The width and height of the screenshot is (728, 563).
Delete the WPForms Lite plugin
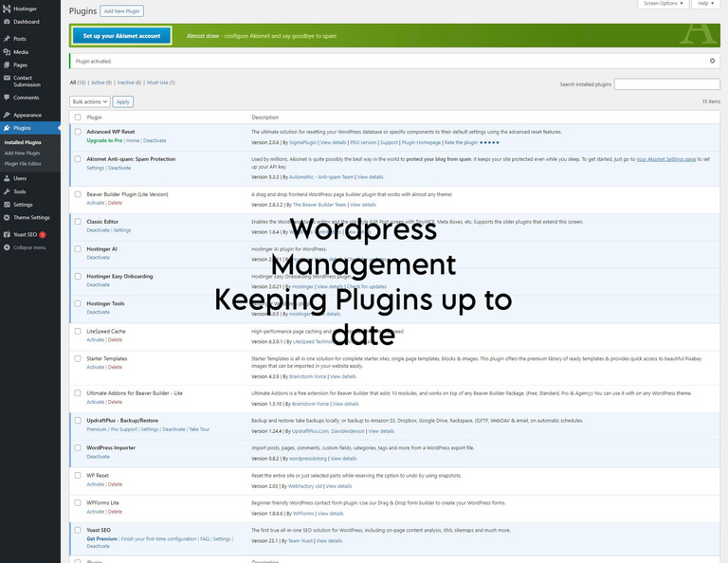pos(115,512)
